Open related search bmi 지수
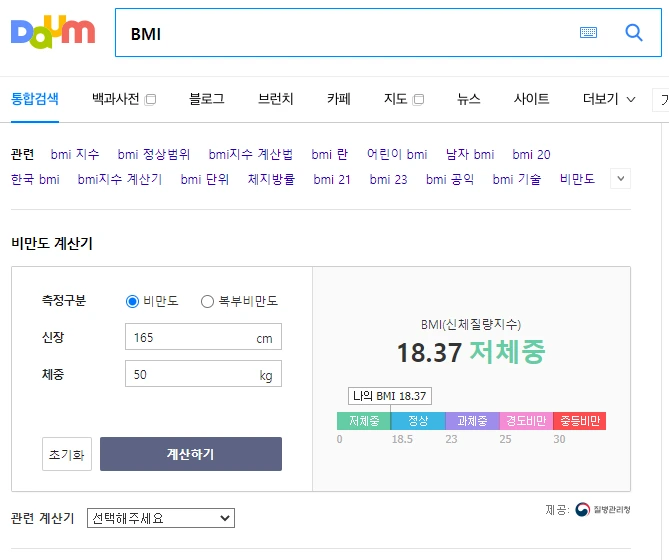This screenshot has width=669, height=560. pos(75,154)
